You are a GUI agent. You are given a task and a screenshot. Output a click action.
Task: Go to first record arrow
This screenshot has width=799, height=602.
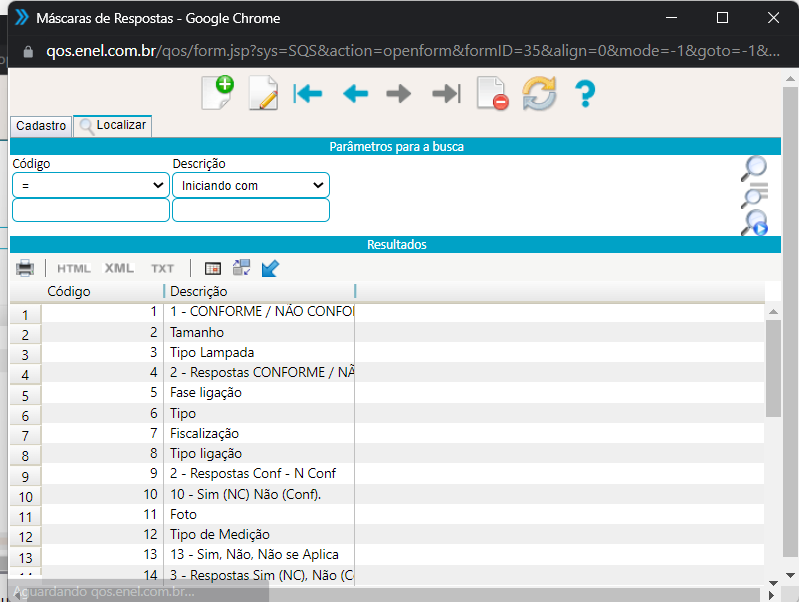308,94
